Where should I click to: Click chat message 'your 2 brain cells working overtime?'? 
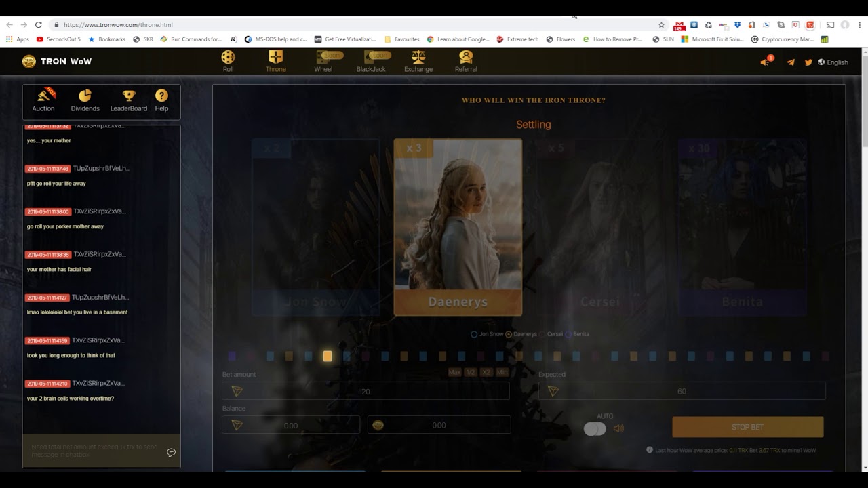tap(71, 399)
